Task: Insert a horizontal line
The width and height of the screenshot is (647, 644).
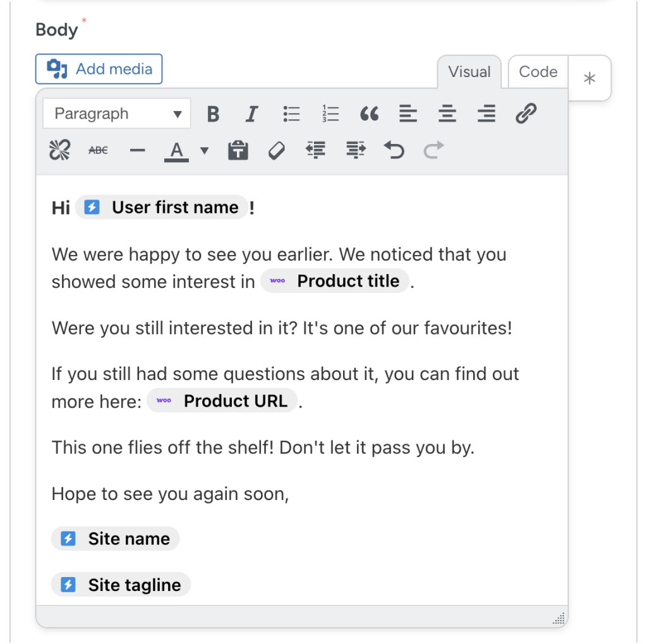Action: pos(137,150)
